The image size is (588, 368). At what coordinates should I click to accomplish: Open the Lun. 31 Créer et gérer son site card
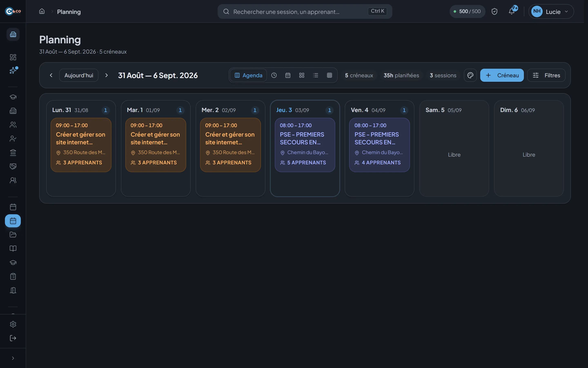coord(81,145)
